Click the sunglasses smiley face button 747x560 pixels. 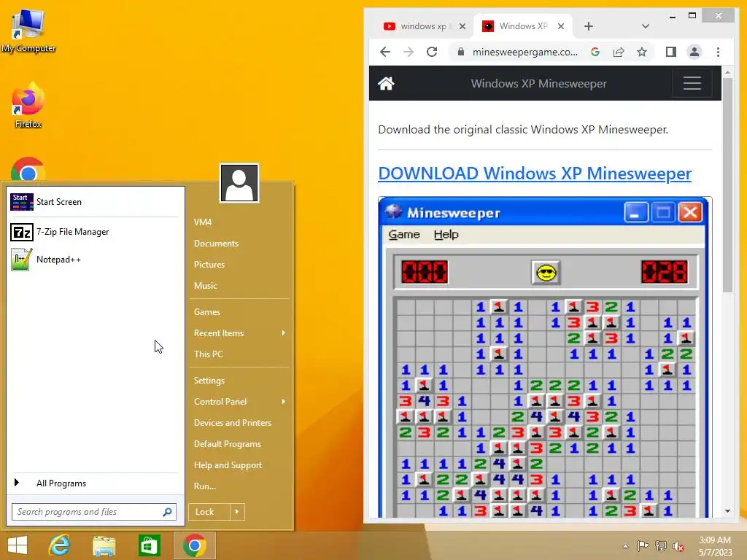546,273
